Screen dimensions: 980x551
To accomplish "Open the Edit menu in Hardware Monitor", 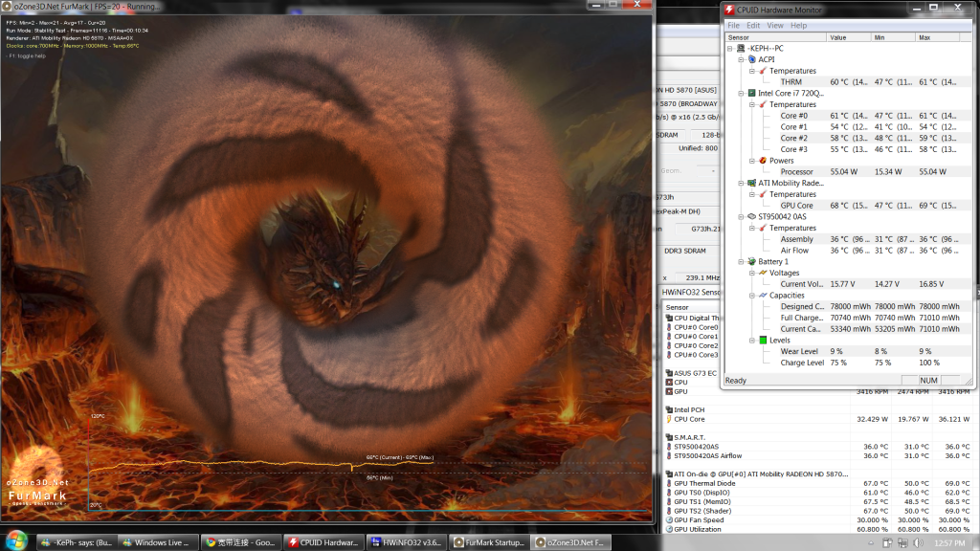I will 753,26.
